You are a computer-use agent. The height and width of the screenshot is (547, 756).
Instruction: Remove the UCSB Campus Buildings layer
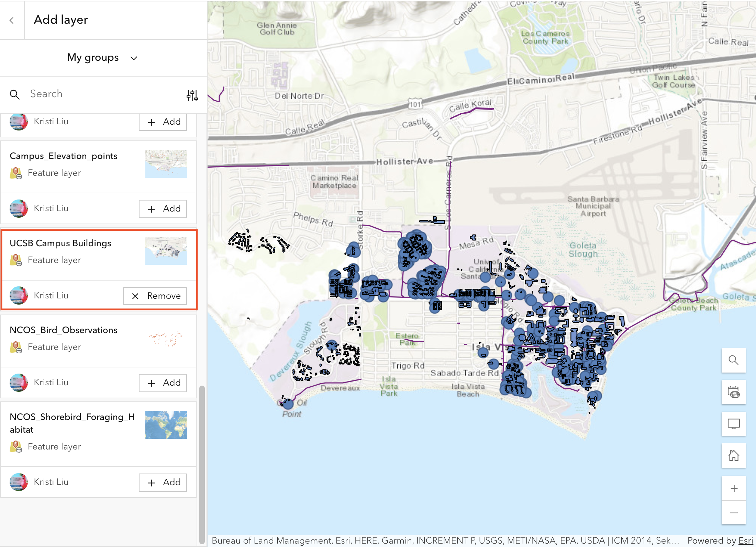tap(155, 296)
